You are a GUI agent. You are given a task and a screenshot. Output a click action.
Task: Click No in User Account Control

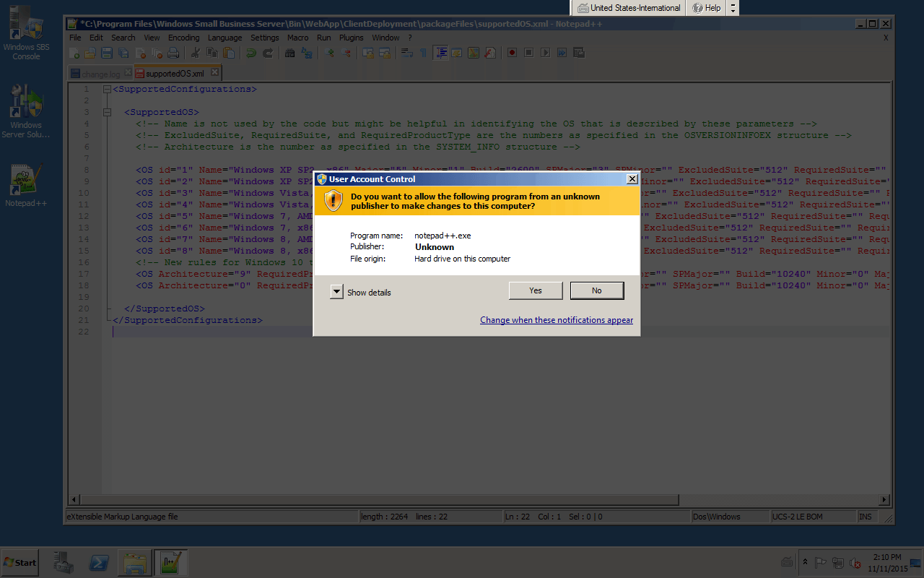click(597, 290)
